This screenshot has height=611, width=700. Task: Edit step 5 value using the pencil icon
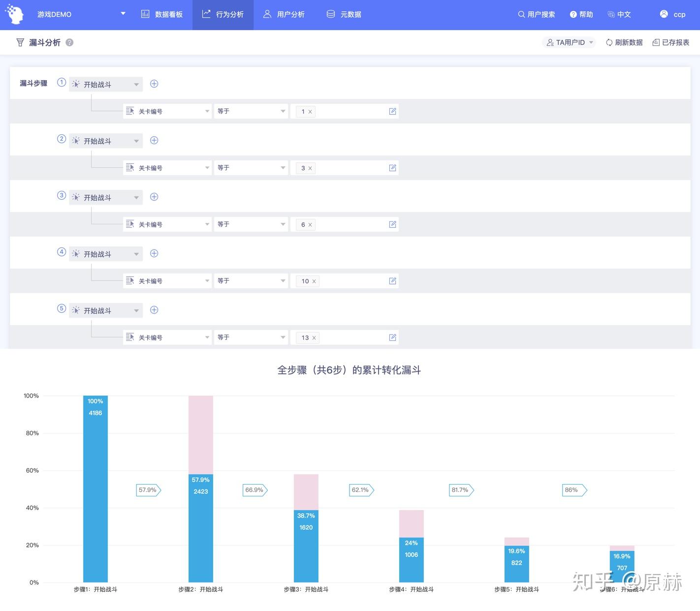[392, 337]
